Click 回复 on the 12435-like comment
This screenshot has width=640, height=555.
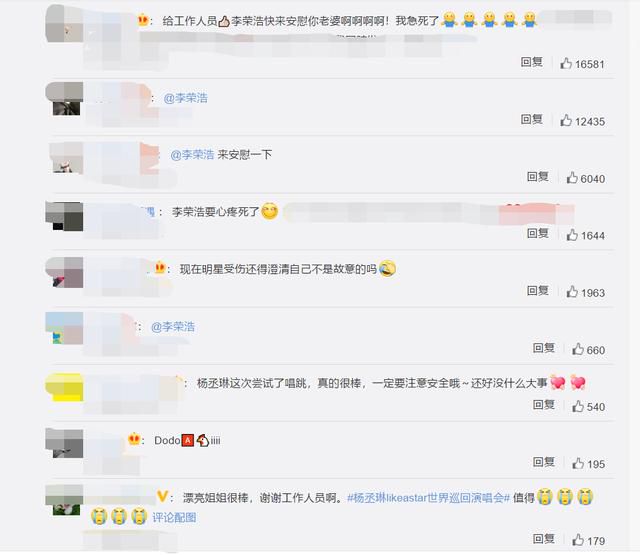point(531,119)
